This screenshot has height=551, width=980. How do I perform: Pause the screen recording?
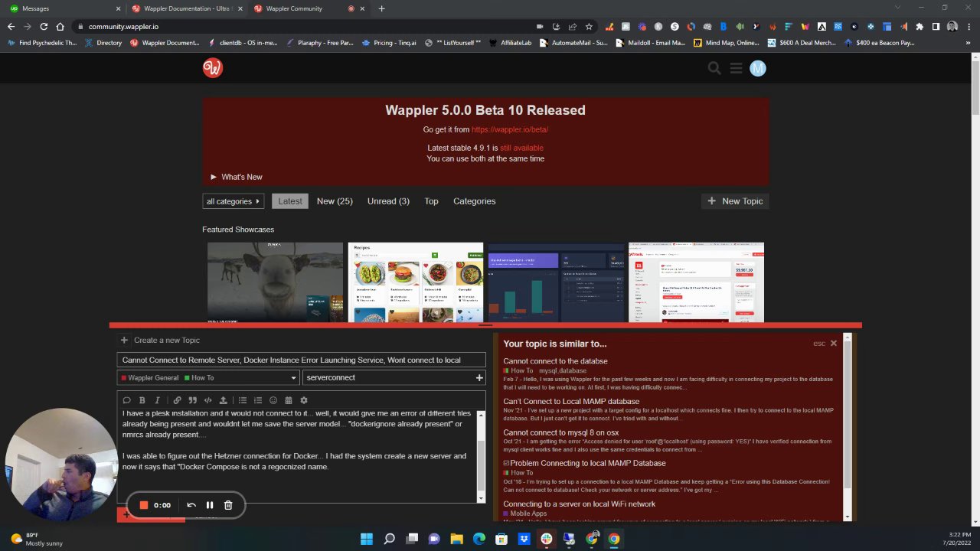click(x=210, y=505)
